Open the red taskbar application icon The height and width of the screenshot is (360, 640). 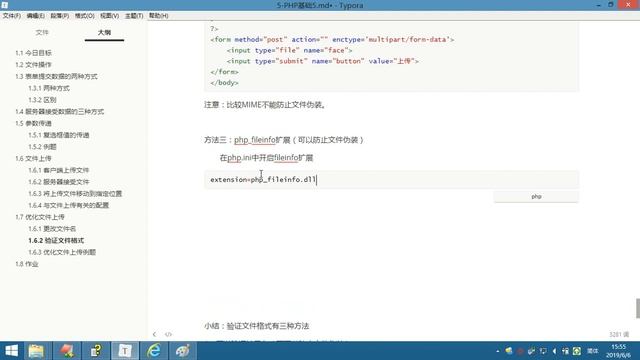pyautogui.click(x=67, y=351)
